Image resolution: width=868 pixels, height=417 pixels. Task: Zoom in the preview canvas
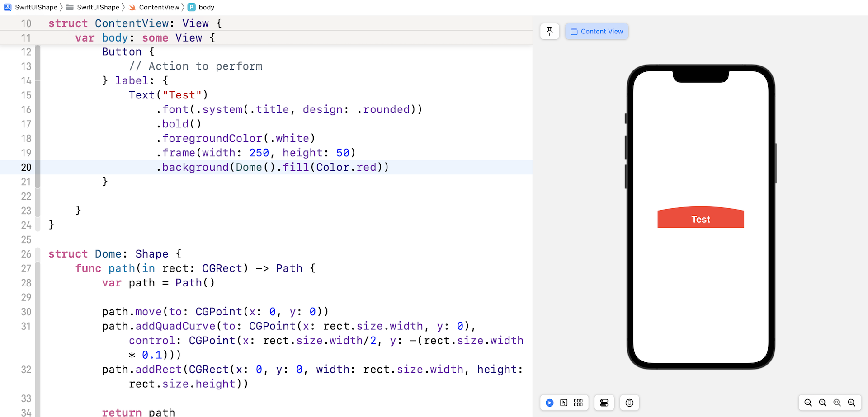[852, 403]
